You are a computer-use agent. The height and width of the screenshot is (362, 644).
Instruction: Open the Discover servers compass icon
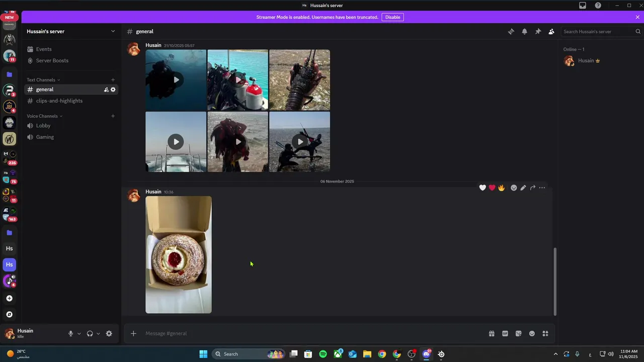(9, 314)
